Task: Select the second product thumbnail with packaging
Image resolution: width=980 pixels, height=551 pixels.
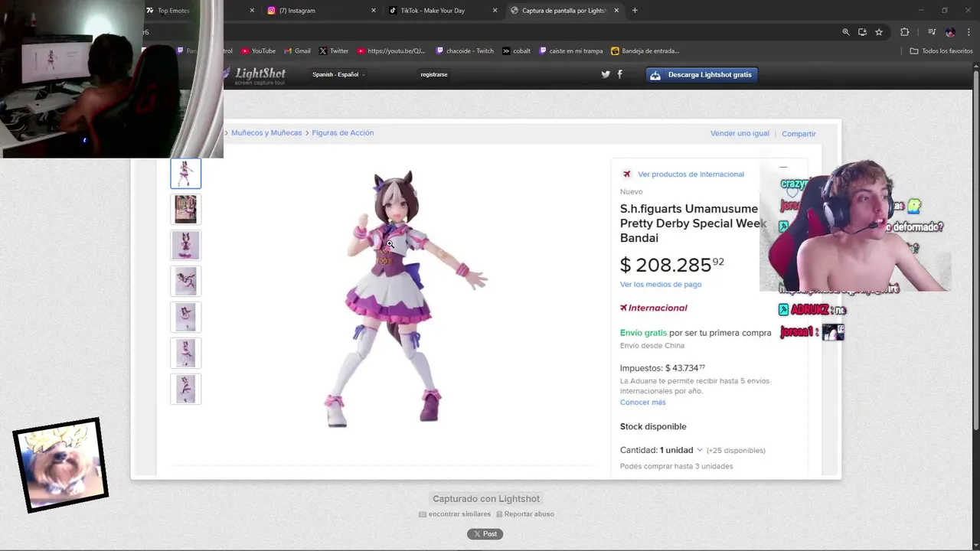Action: tap(185, 209)
